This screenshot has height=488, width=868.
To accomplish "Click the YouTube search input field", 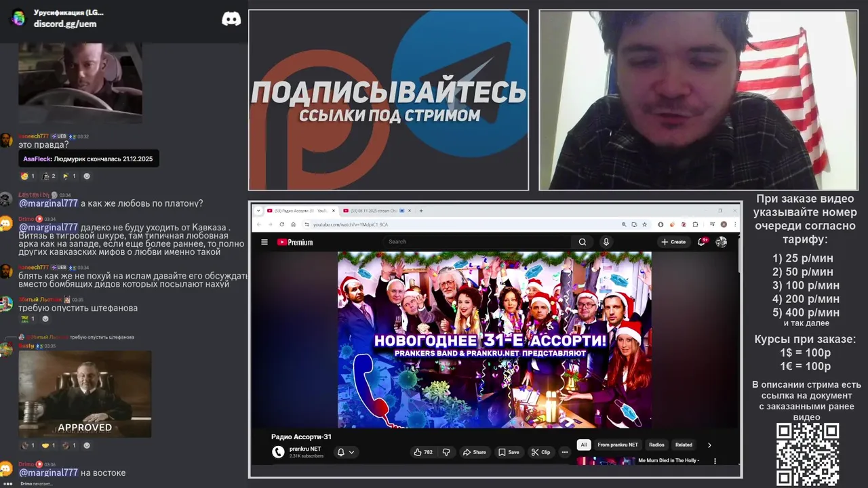I will coord(478,242).
